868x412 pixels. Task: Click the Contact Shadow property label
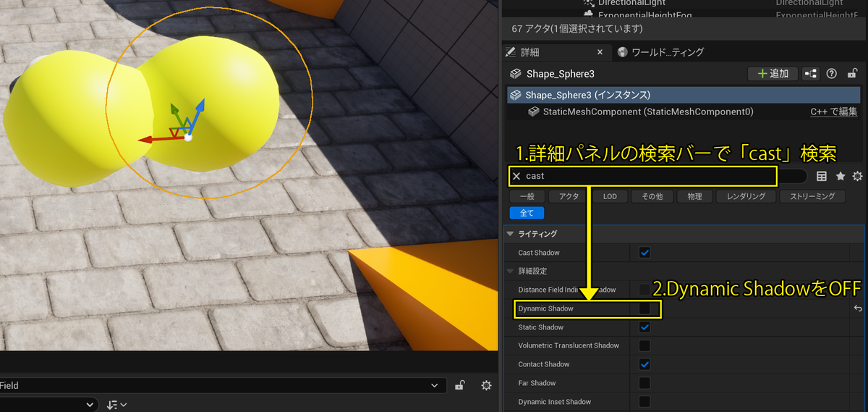tap(544, 364)
